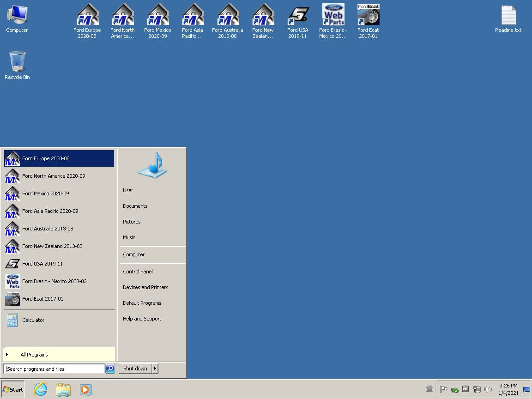Choose Ford Asia Pacific 2020-09 menu entry
This screenshot has width=532, height=399.
click(50, 211)
